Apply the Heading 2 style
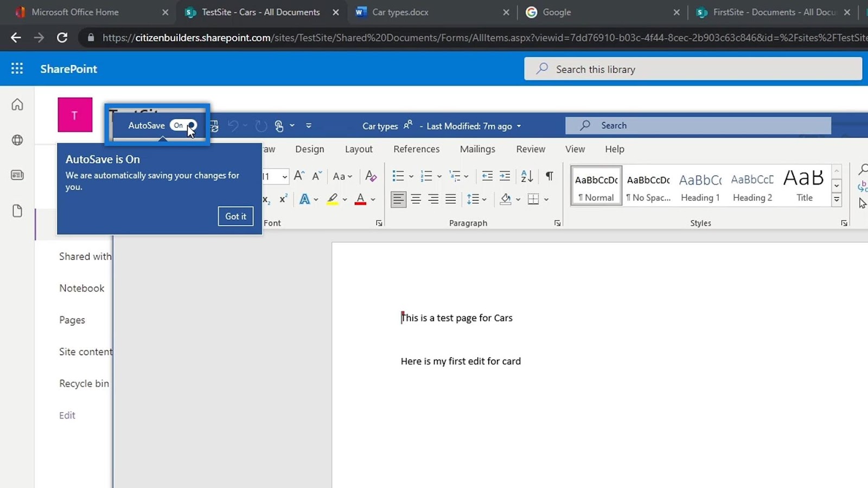Image resolution: width=868 pixels, height=488 pixels. pos(752,186)
